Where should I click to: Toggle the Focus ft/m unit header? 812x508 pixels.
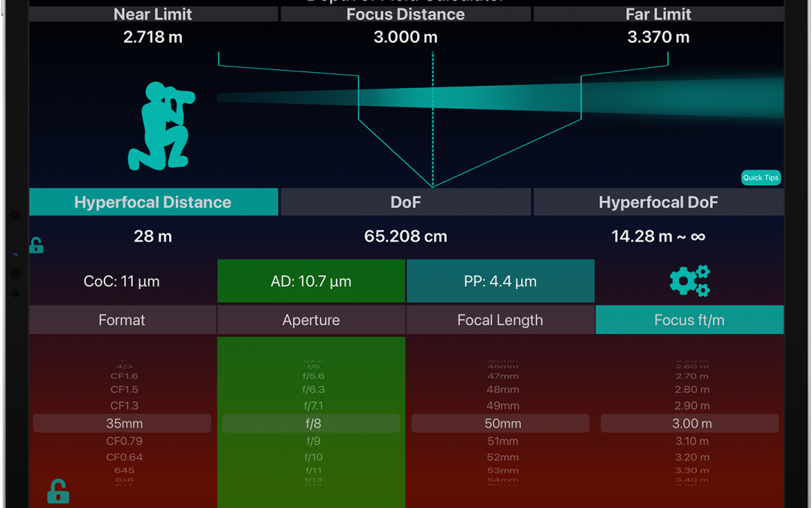tap(689, 320)
